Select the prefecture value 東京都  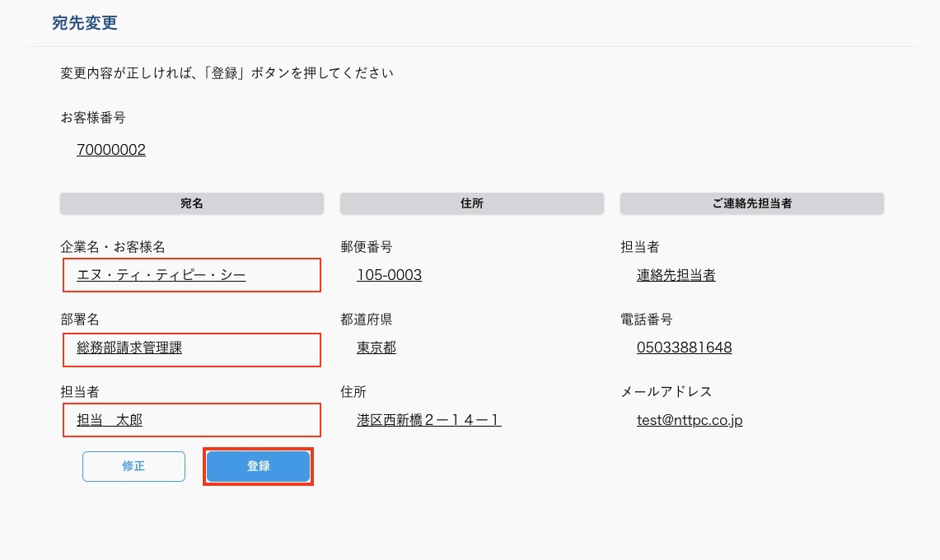[376, 348]
